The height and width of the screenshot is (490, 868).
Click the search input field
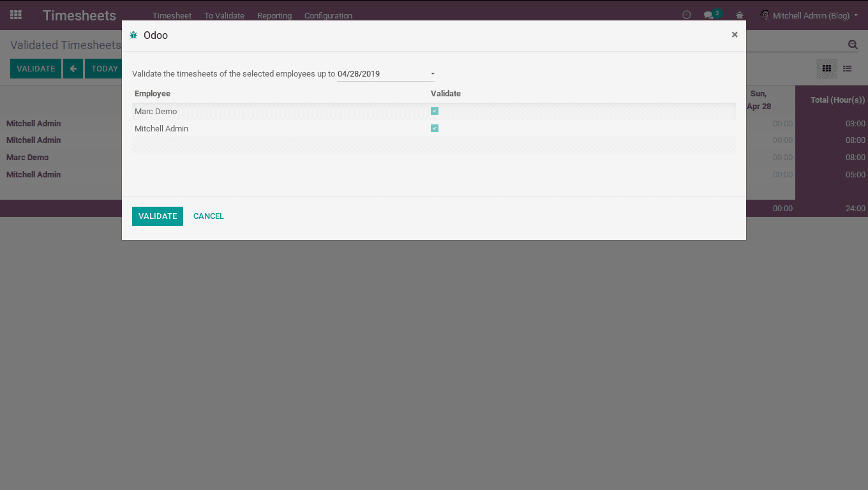795,45
